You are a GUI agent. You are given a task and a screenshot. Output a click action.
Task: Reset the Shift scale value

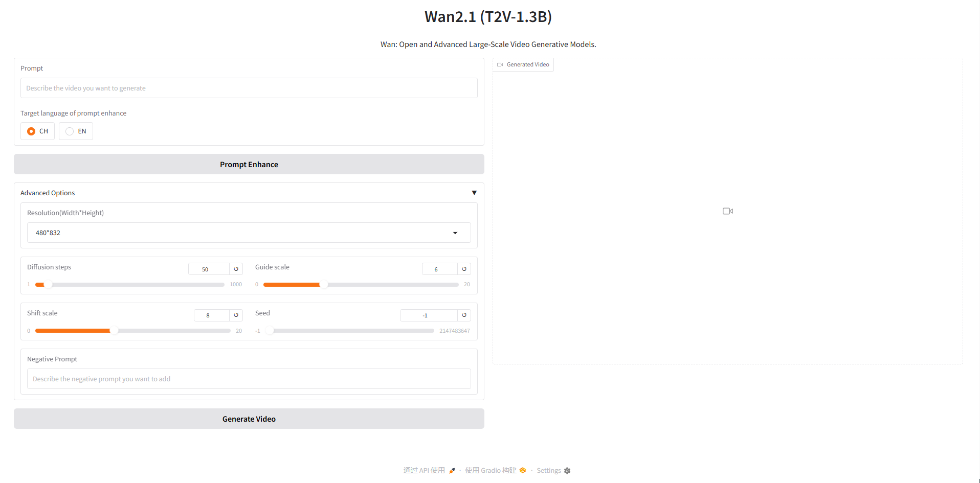tap(236, 315)
